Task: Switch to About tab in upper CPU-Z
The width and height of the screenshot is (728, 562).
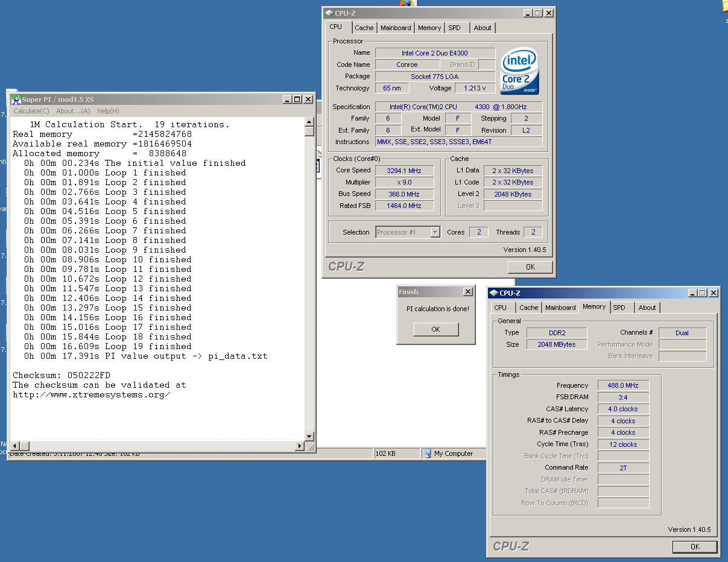Action: [483, 28]
